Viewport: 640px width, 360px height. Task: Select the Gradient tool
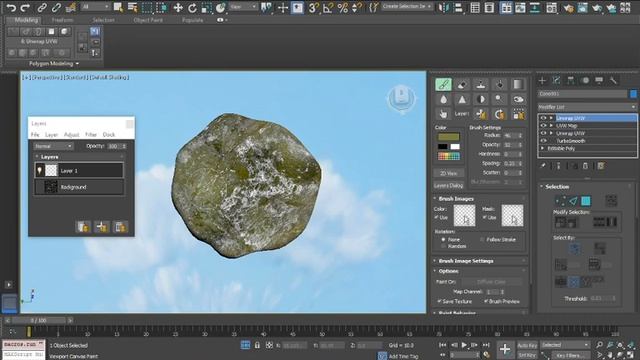tap(518, 84)
